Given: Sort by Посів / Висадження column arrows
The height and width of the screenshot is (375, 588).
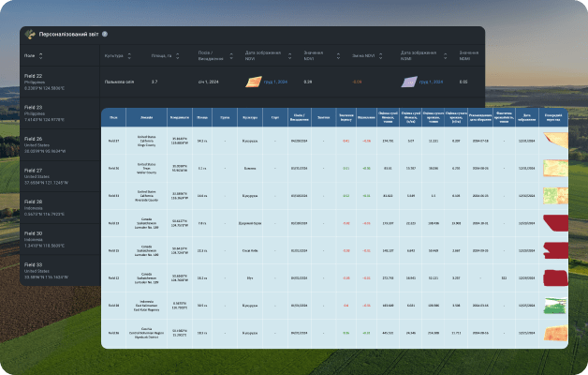Looking at the screenshot, I should pos(231,56).
